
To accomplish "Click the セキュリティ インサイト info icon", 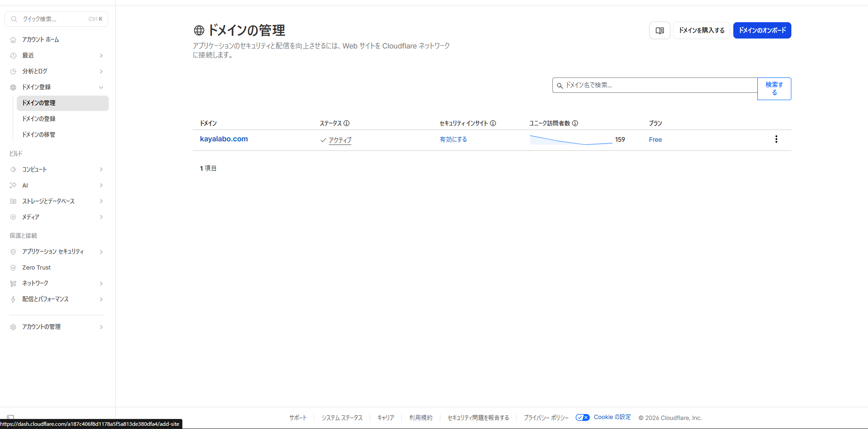I will 493,123.
